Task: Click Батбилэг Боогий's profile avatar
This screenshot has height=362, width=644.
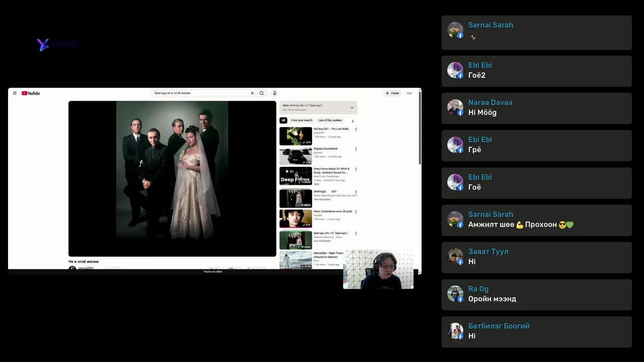Action: pos(455,331)
